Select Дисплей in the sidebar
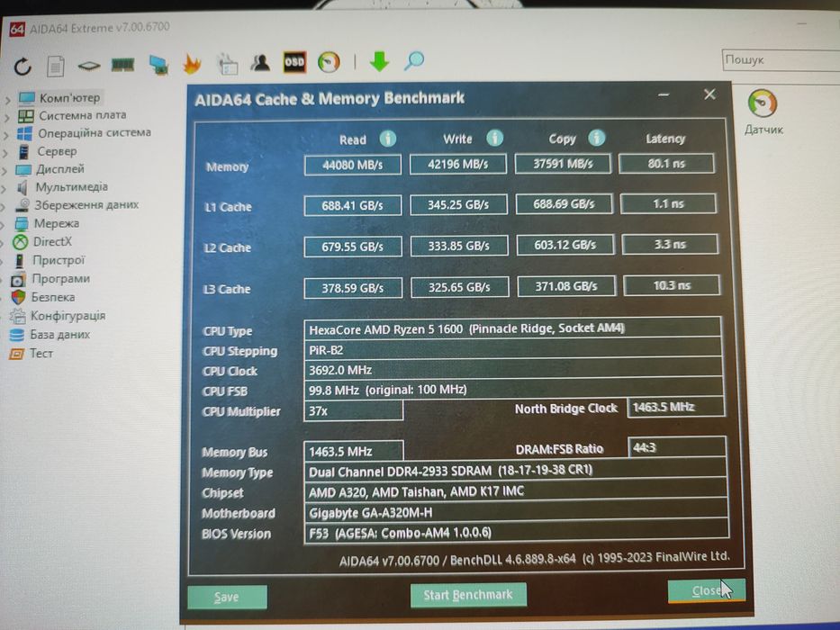 pyautogui.click(x=60, y=169)
